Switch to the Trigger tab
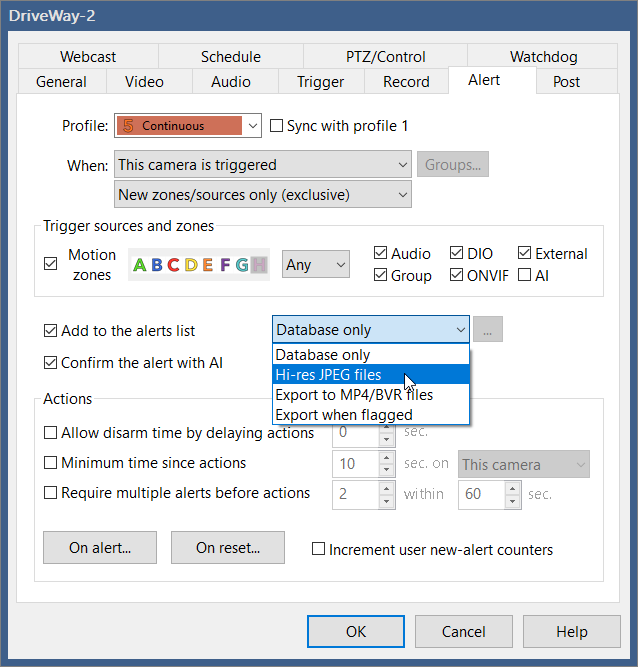The width and height of the screenshot is (638, 667). pos(321,82)
